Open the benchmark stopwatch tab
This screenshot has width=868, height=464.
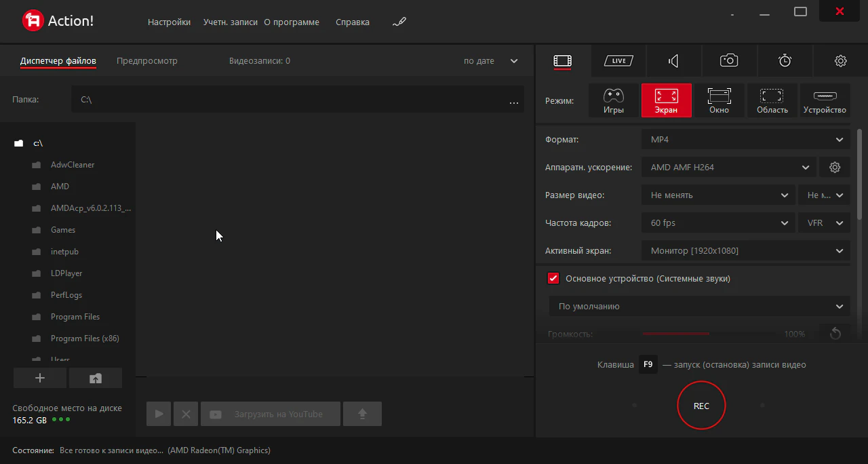tap(785, 61)
